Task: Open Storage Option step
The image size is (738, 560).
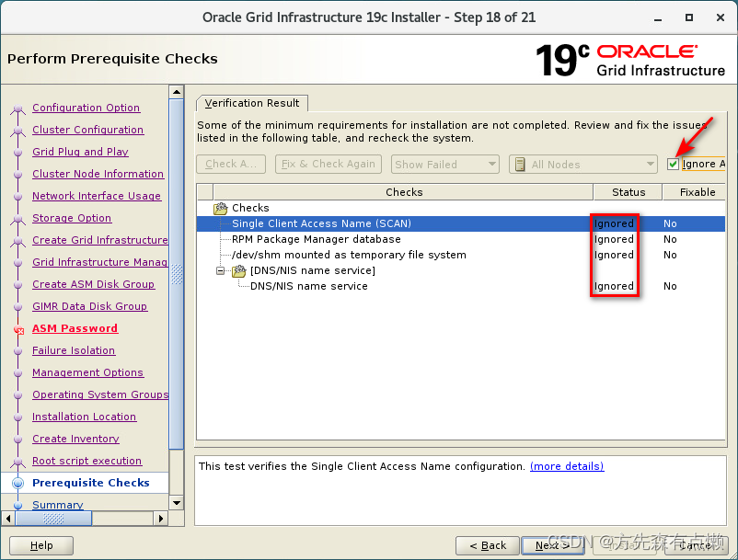Action: pos(72,218)
